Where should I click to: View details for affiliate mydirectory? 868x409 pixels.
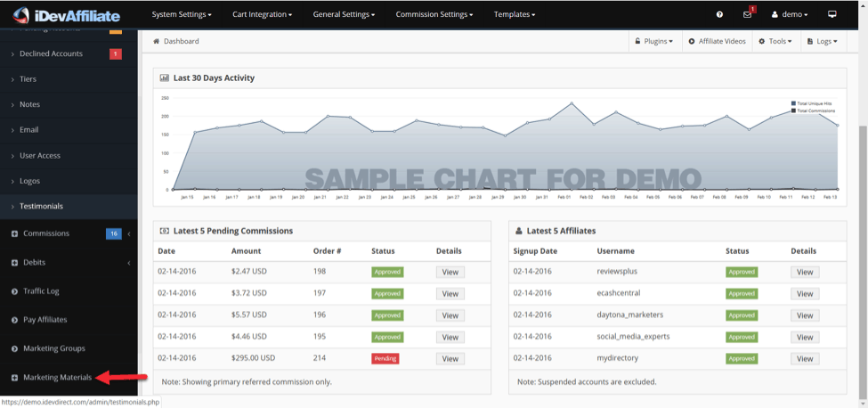804,358
